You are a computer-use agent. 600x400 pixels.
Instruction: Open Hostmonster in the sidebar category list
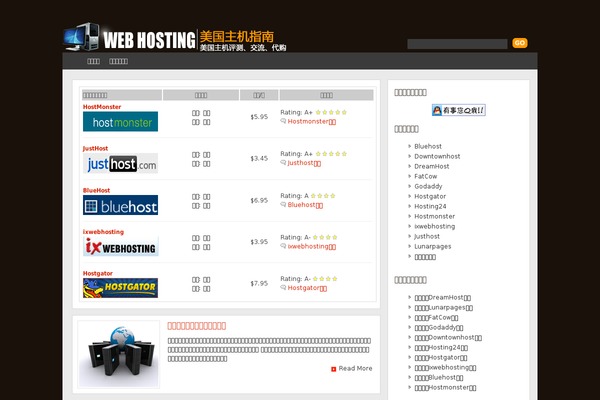pos(434,216)
